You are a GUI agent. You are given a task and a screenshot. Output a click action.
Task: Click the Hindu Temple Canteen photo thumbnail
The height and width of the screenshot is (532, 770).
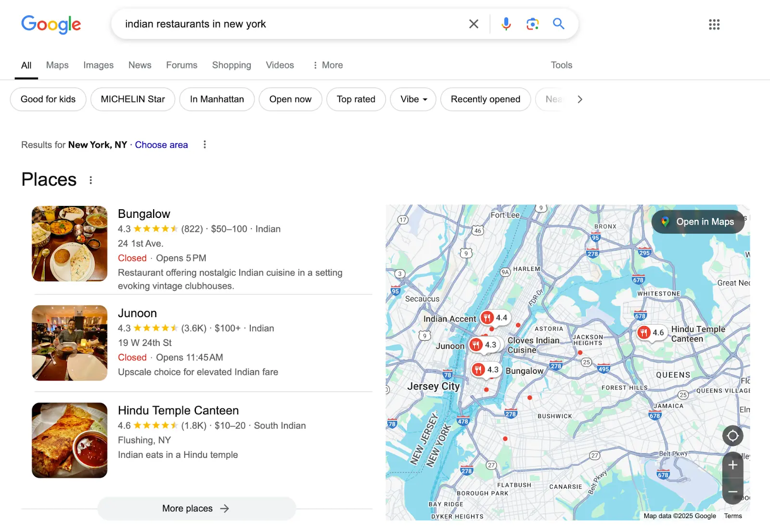point(69,440)
